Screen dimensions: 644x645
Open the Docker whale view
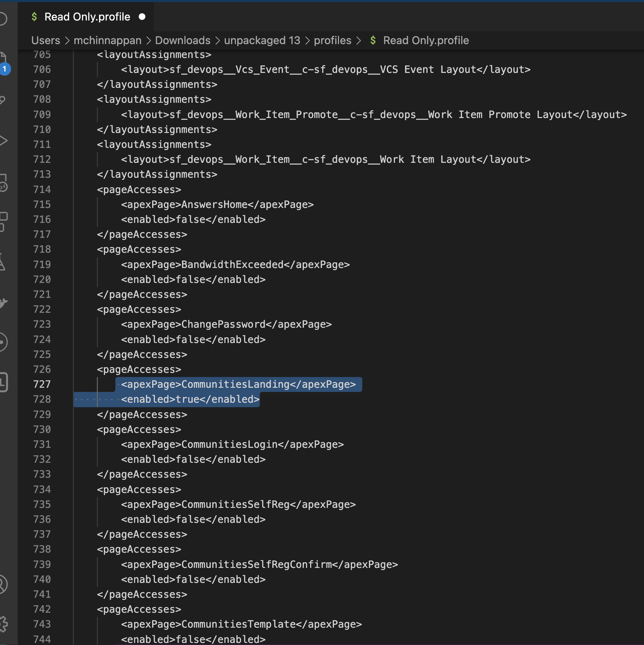pos(3,303)
